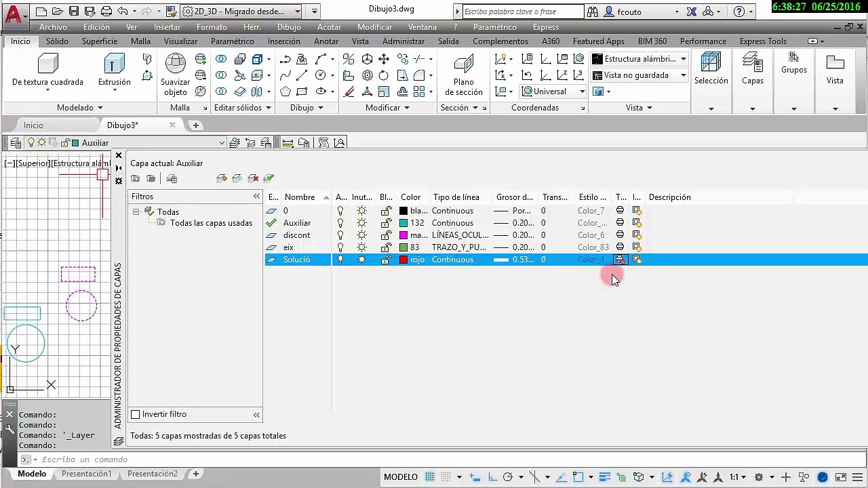Click the color 132 swatch of layer Auxiliar
This screenshot has width=868, height=488.
(x=403, y=223)
